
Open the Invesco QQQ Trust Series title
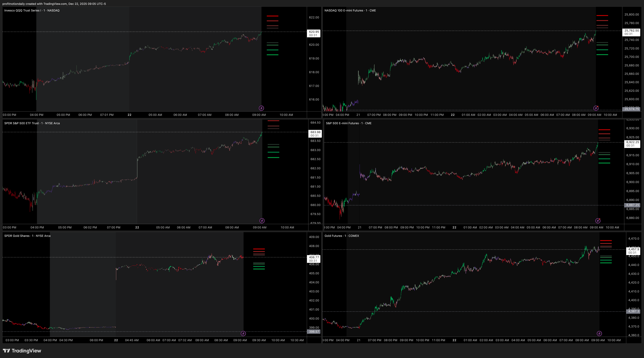[32, 11]
